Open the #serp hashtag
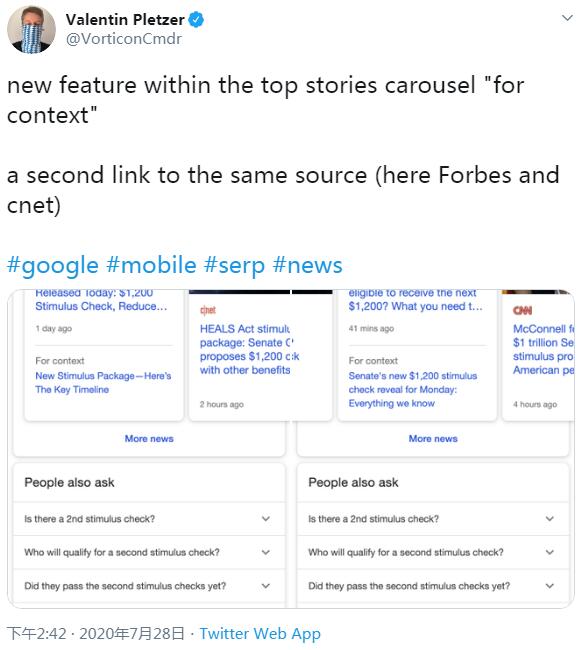583x650 pixels. [x=235, y=265]
